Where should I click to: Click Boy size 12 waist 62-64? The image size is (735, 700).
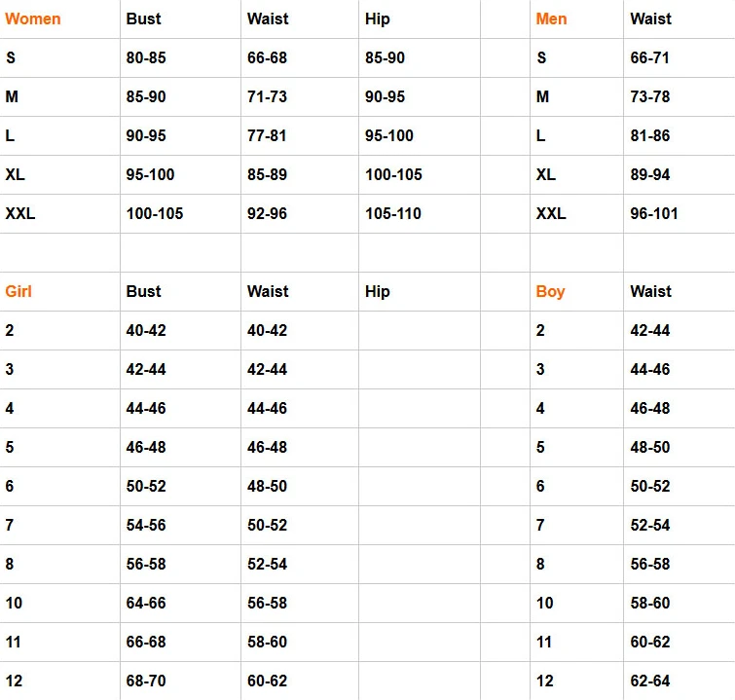649,681
